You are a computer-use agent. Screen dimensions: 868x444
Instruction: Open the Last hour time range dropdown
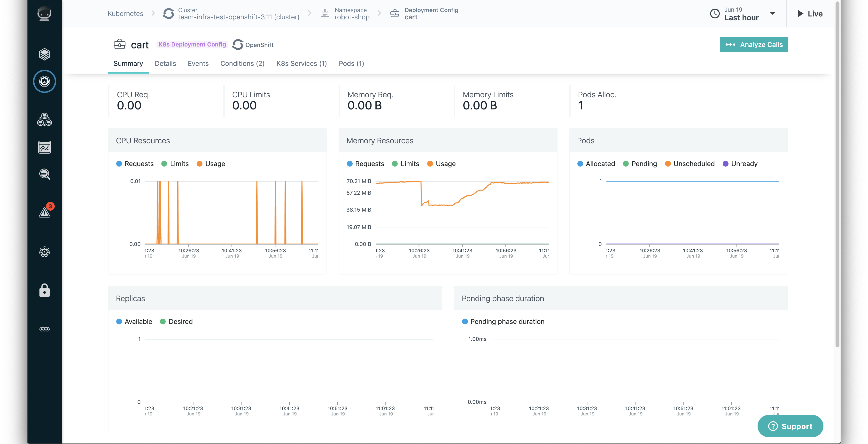coord(743,14)
